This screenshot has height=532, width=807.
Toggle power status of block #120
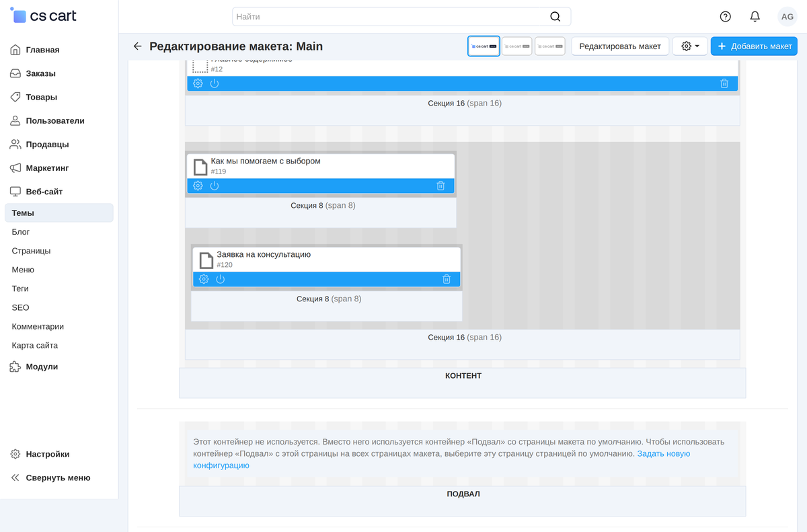click(x=220, y=279)
